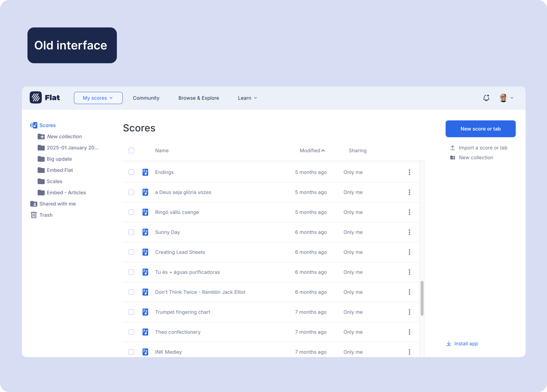
Task: Select Scores in the sidebar
Action: [x=43, y=125]
